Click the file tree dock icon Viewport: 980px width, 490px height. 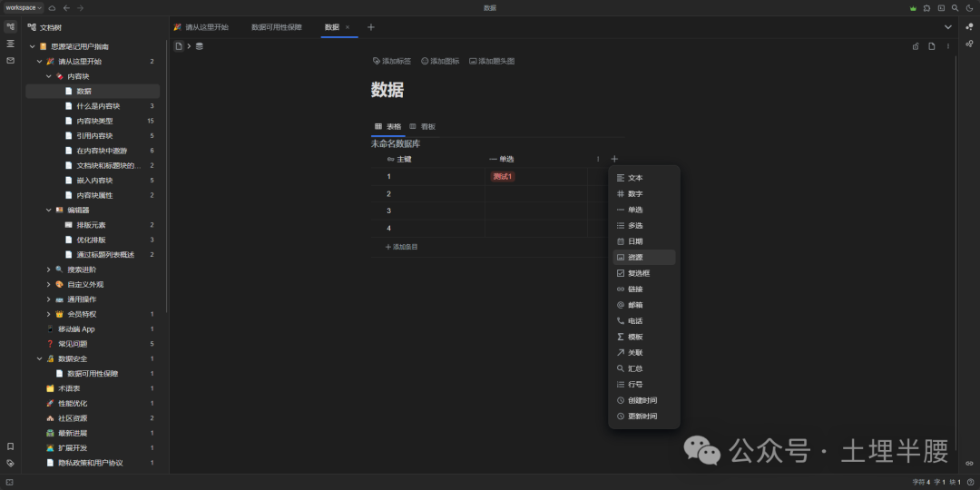tap(11, 27)
